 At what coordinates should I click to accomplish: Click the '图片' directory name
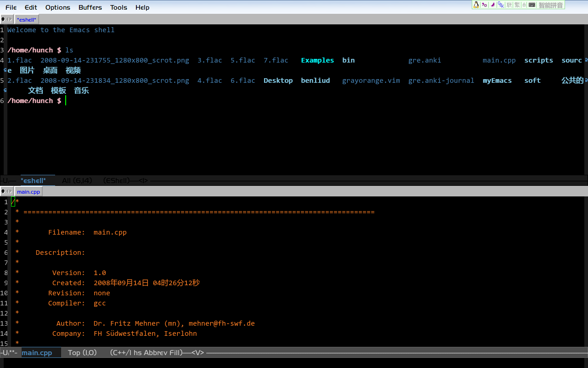(x=27, y=70)
